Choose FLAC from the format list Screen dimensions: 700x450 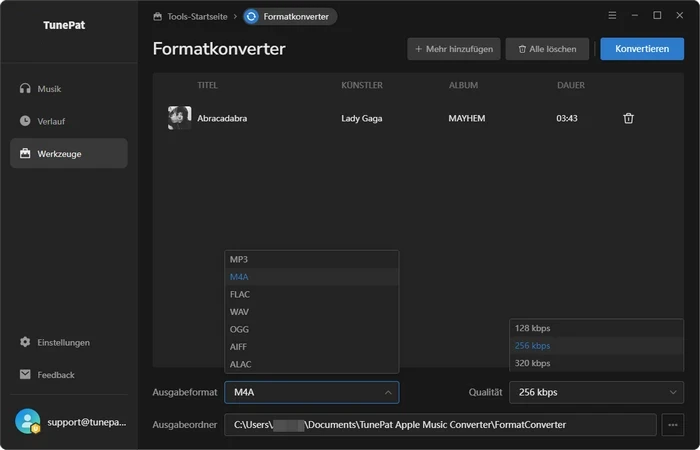[312, 294]
